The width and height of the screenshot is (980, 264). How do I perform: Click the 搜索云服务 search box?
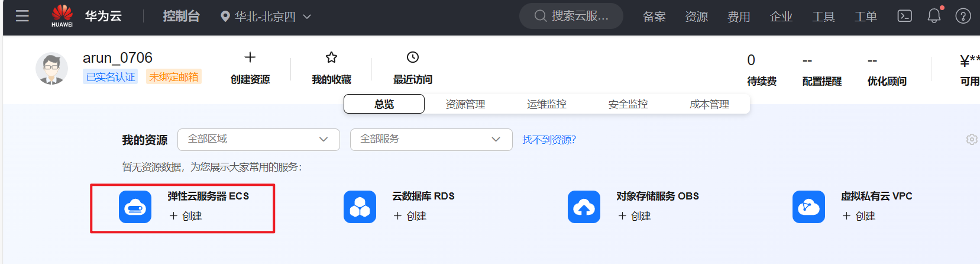tap(571, 16)
